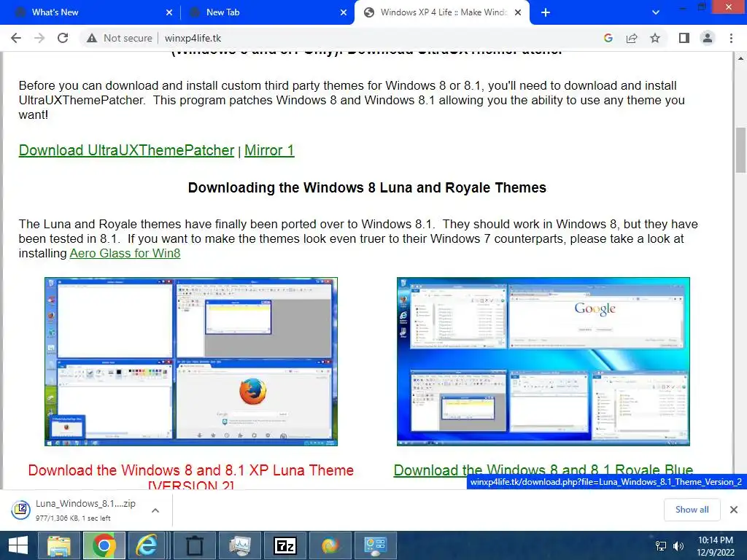This screenshot has height=560, width=747.
Task: Bookmark this page with the star
Action: click(655, 38)
